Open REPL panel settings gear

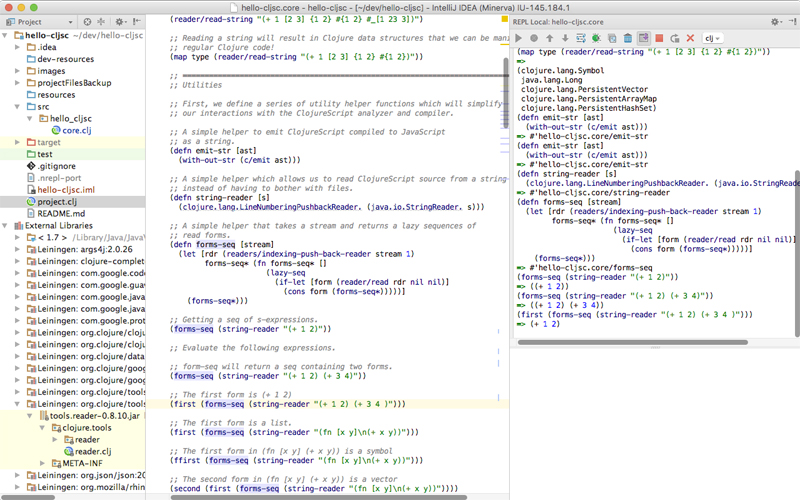(x=776, y=22)
